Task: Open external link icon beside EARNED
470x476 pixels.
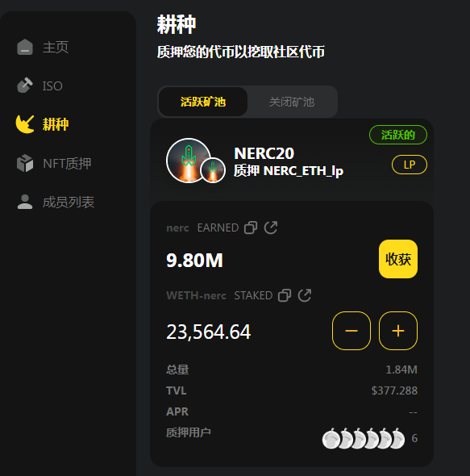Action: [x=271, y=228]
